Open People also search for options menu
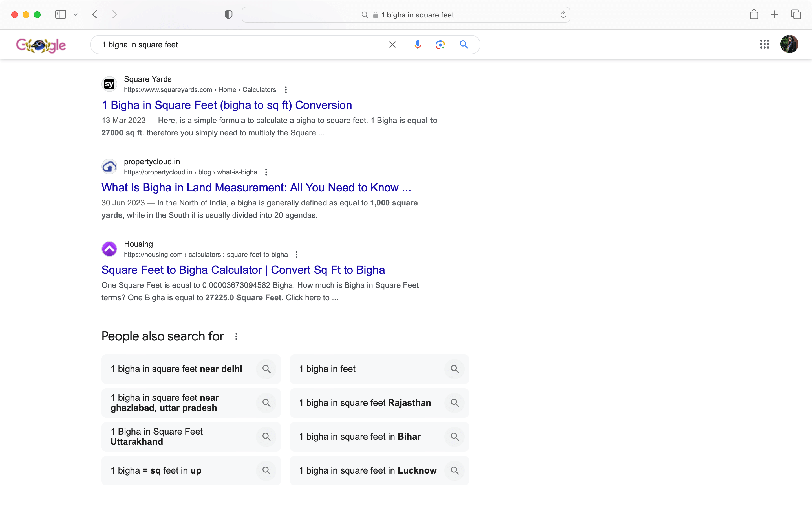 [x=236, y=336]
